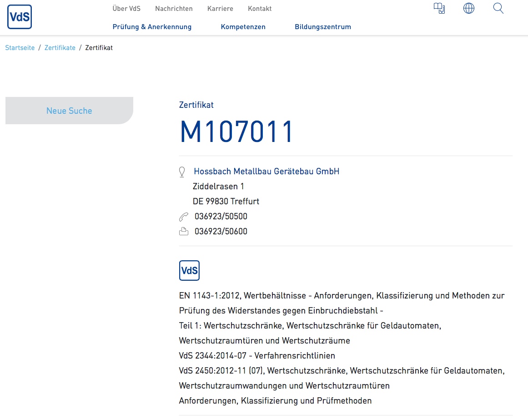Open the Kontakt page

[260, 9]
